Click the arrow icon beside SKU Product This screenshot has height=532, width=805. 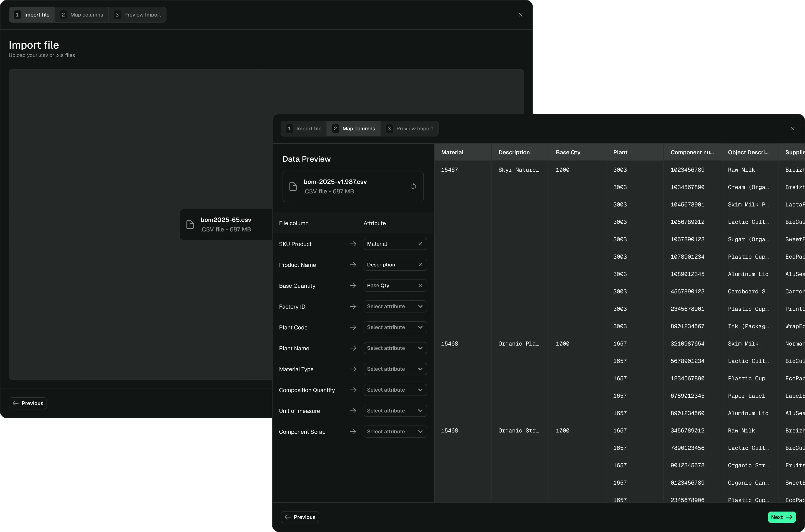tap(353, 244)
